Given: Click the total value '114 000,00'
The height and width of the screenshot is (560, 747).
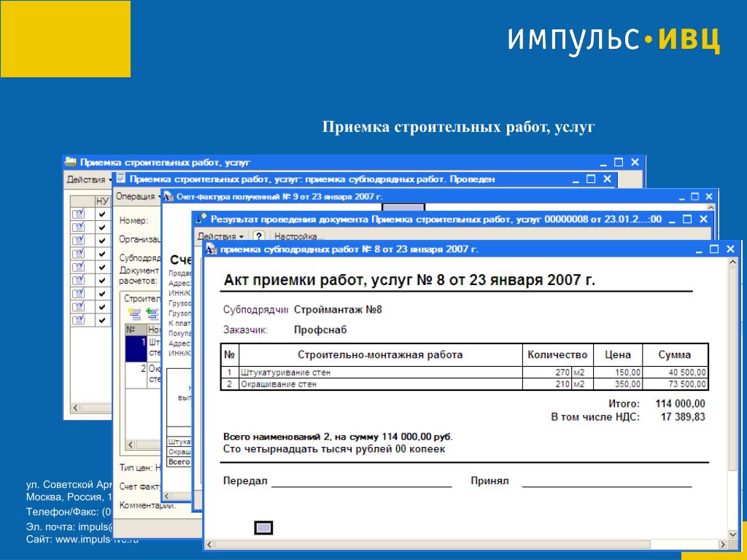Looking at the screenshot, I should 681,404.
